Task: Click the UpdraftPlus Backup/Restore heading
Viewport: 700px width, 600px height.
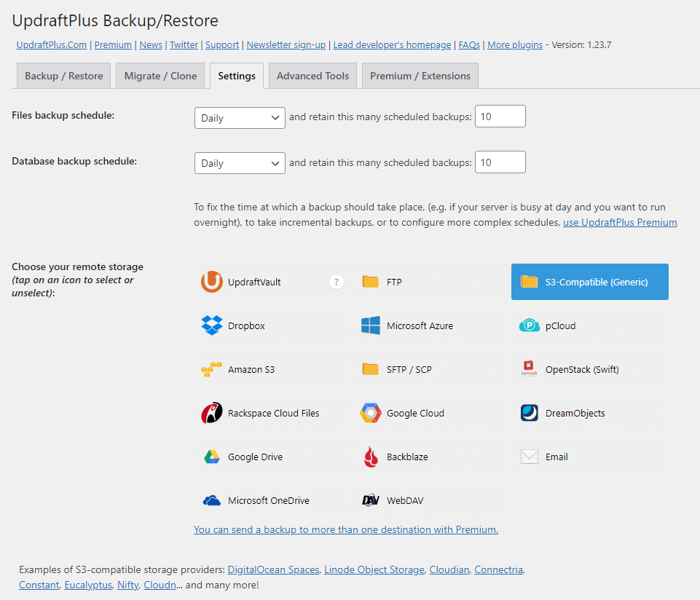Action: point(115,20)
